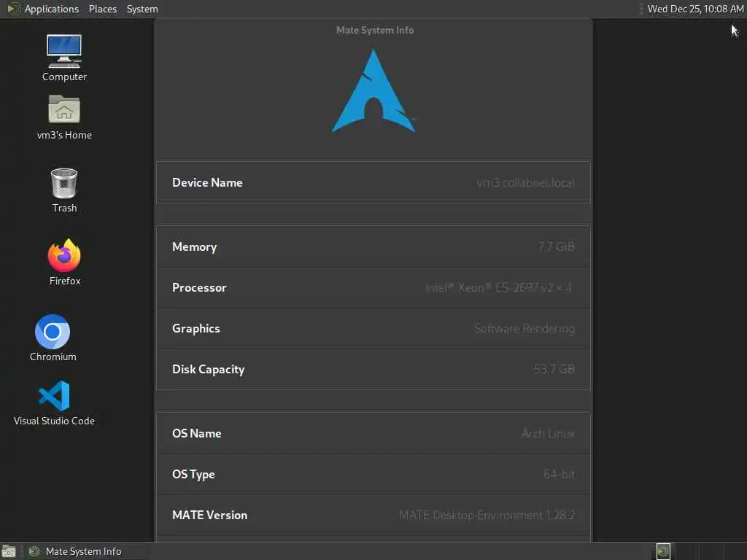This screenshot has height=560, width=747.
Task: Click the Arch Linux value
Action: [x=549, y=433]
